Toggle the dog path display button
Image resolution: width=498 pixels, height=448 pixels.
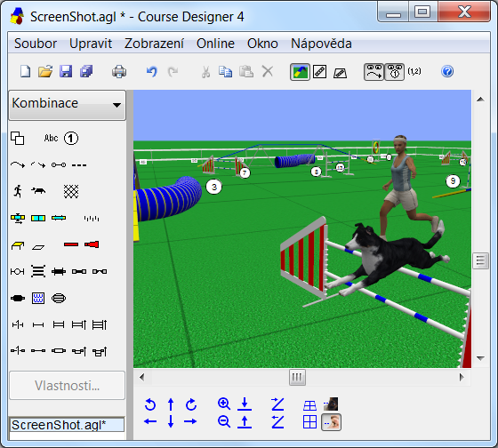tap(373, 72)
